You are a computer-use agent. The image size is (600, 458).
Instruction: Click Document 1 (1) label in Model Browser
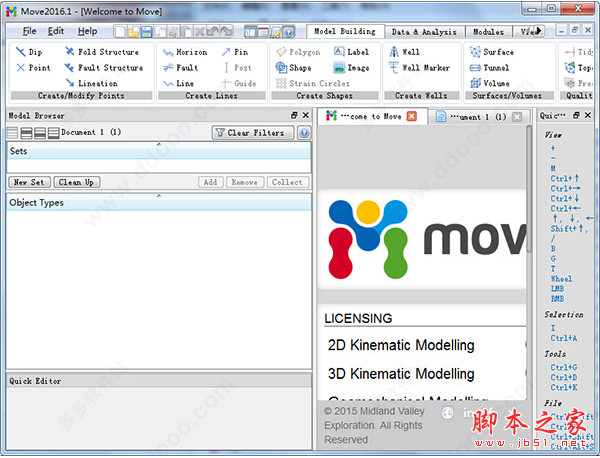(91, 132)
